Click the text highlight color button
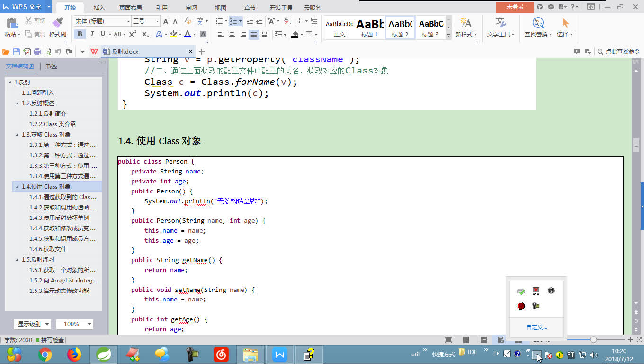The height and width of the screenshot is (364, 644). 173,34
